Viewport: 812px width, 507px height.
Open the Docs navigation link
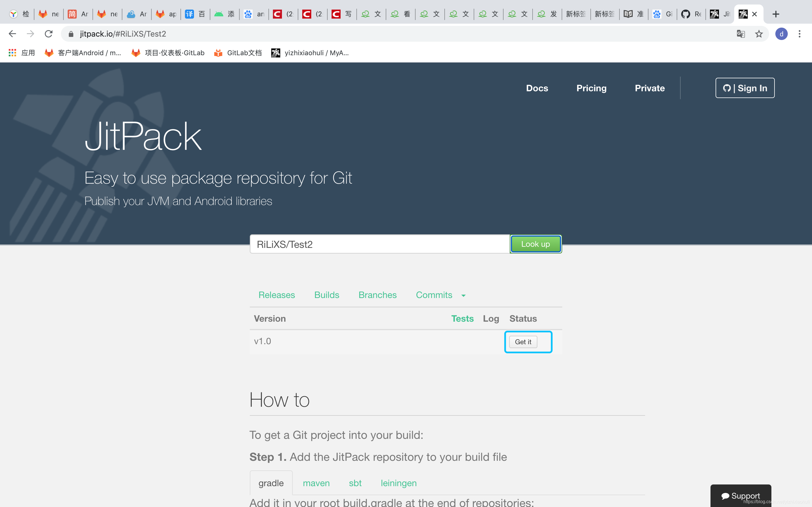[x=537, y=88]
